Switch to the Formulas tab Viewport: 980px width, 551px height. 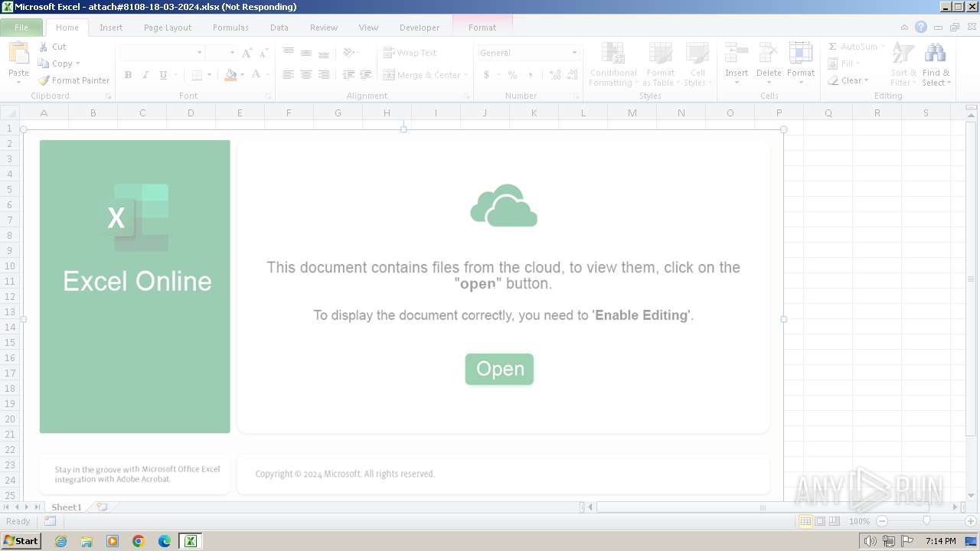click(230, 28)
